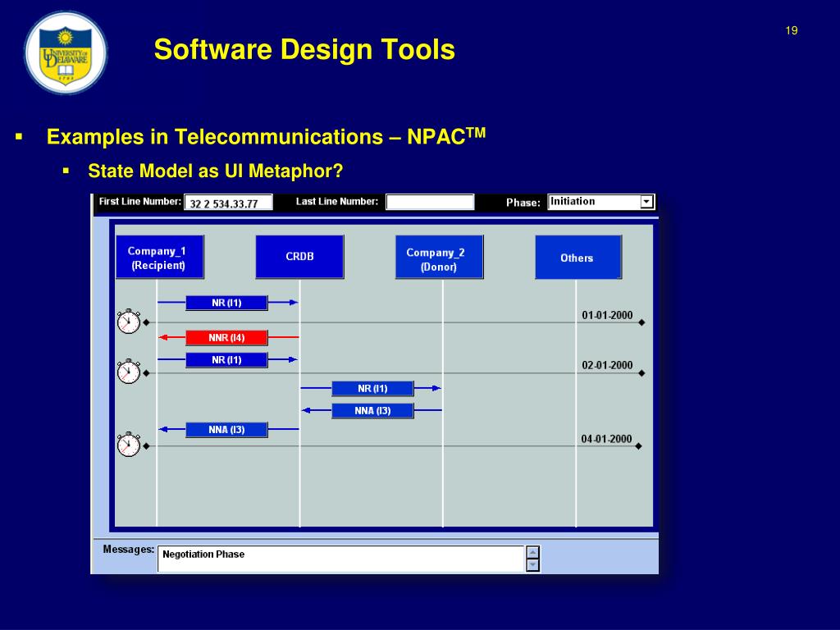Click the 04-01-2000 date label

pyautogui.click(x=606, y=439)
